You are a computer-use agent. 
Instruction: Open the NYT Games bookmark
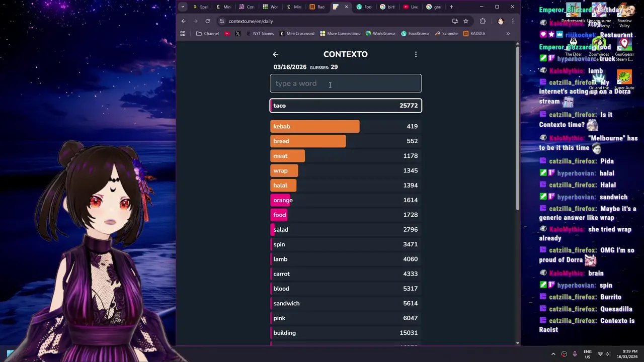(x=260, y=34)
